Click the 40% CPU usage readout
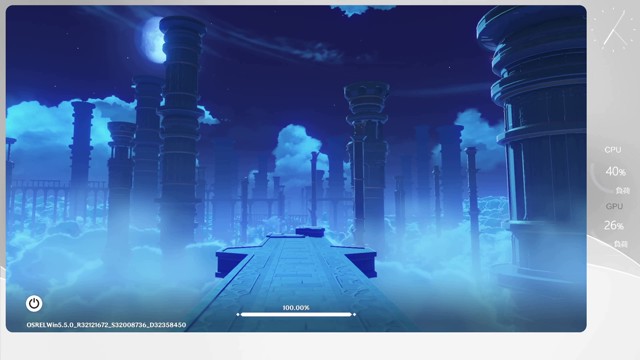Screen dimensions: 640x360 [x=616, y=171]
